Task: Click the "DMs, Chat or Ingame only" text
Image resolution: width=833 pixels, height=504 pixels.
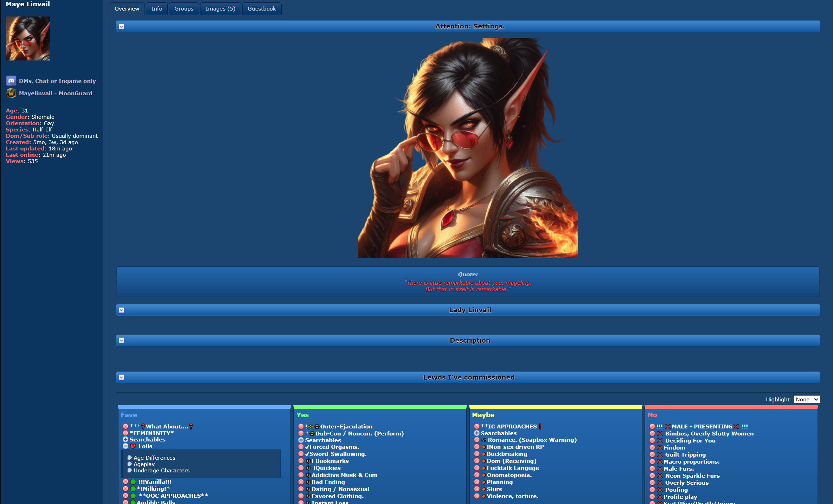Action: 57,81
